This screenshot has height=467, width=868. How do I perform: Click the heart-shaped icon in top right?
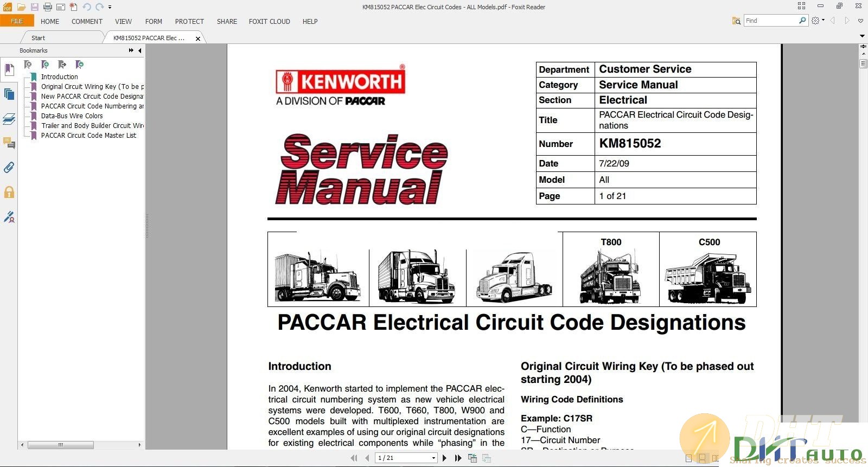(860, 21)
